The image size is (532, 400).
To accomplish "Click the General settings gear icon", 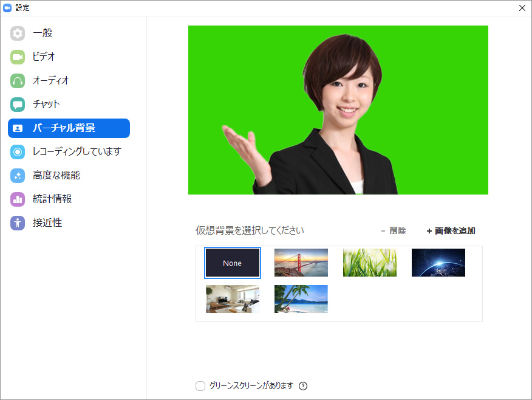I will coord(18,33).
